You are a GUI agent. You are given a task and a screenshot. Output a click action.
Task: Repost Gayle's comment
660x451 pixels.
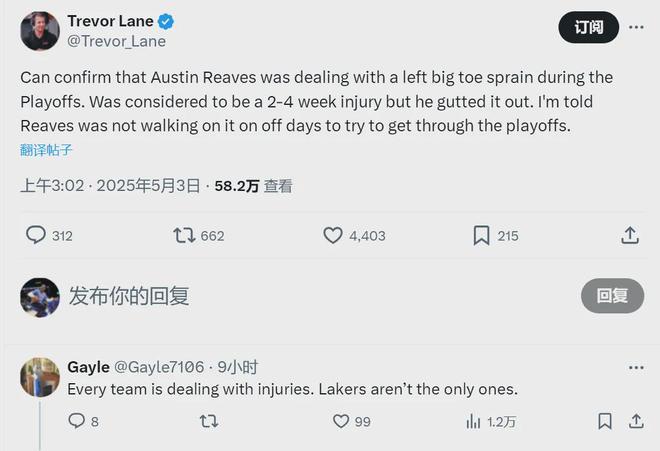(209, 421)
